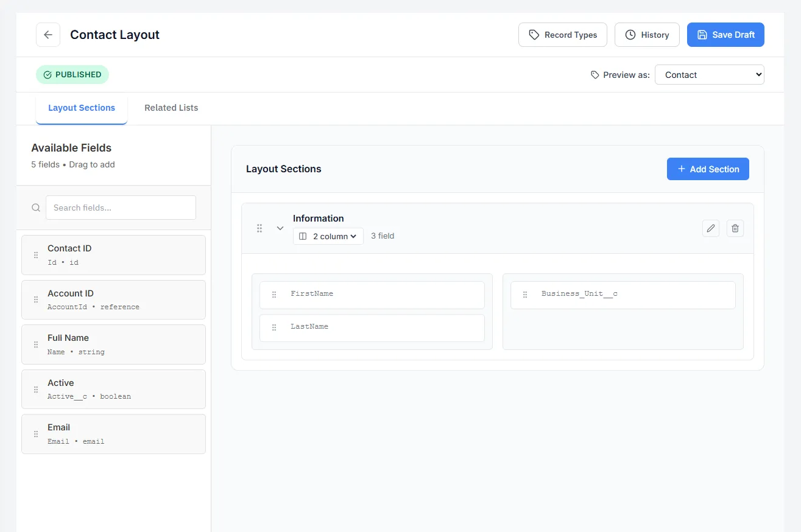This screenshot has width=801, height=532.
Task: Click the "3 field" count label
Action: 383,236
